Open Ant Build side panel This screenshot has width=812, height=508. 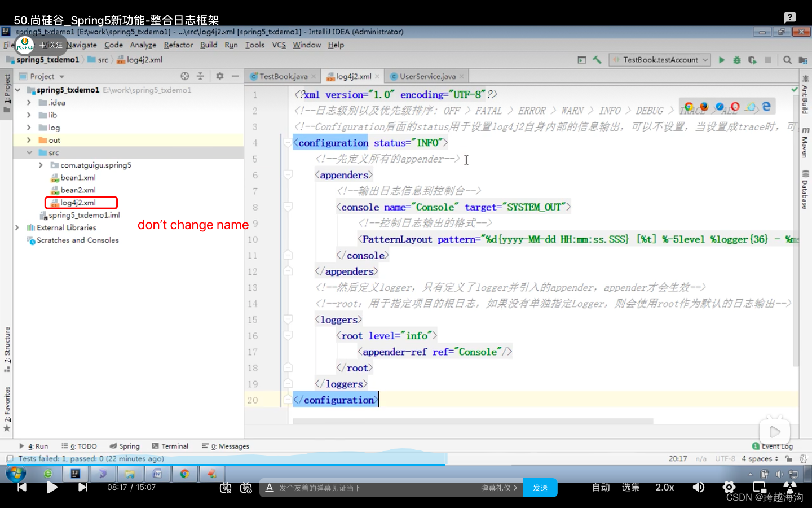coord(805,96)
